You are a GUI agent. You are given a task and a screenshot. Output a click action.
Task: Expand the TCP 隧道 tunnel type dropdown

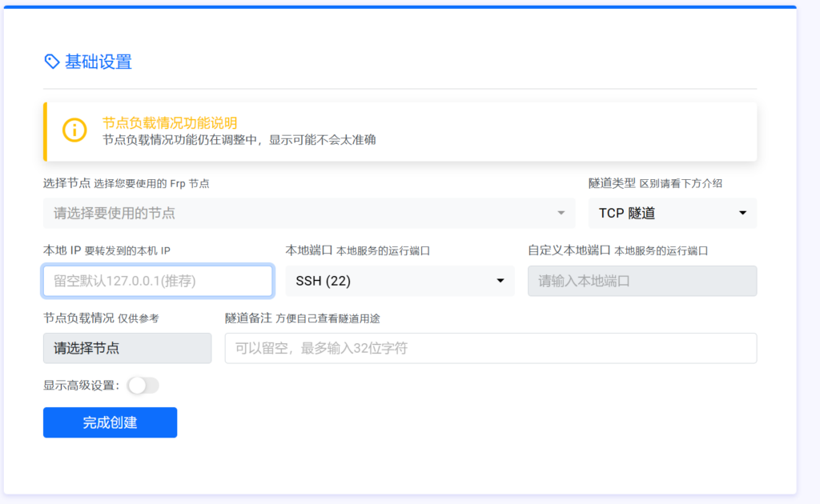point(672,213)
